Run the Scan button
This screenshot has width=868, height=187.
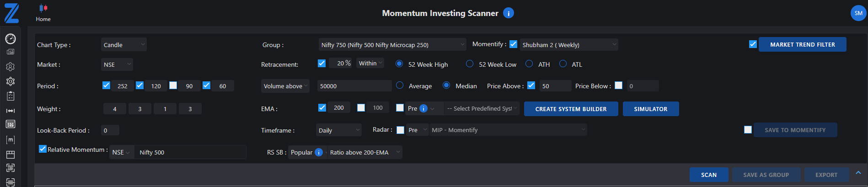point(709,175)
